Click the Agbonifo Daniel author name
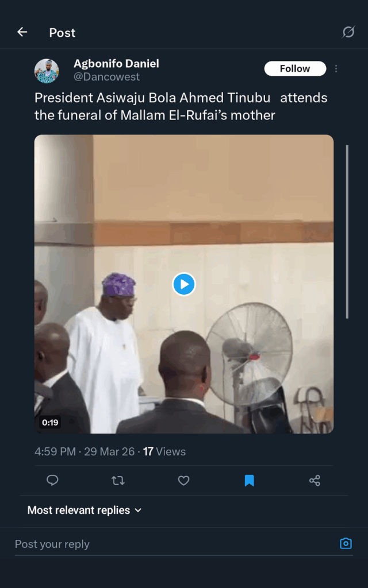Image resolution: width=368 pixels, height=588 pixels. click(x=116, y=63)
